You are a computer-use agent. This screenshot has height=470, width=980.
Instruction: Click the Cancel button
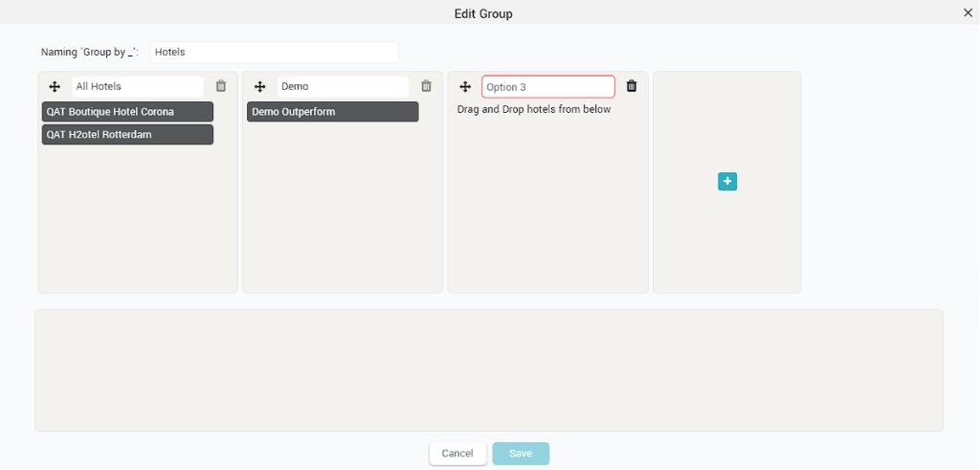pos(457,454)
